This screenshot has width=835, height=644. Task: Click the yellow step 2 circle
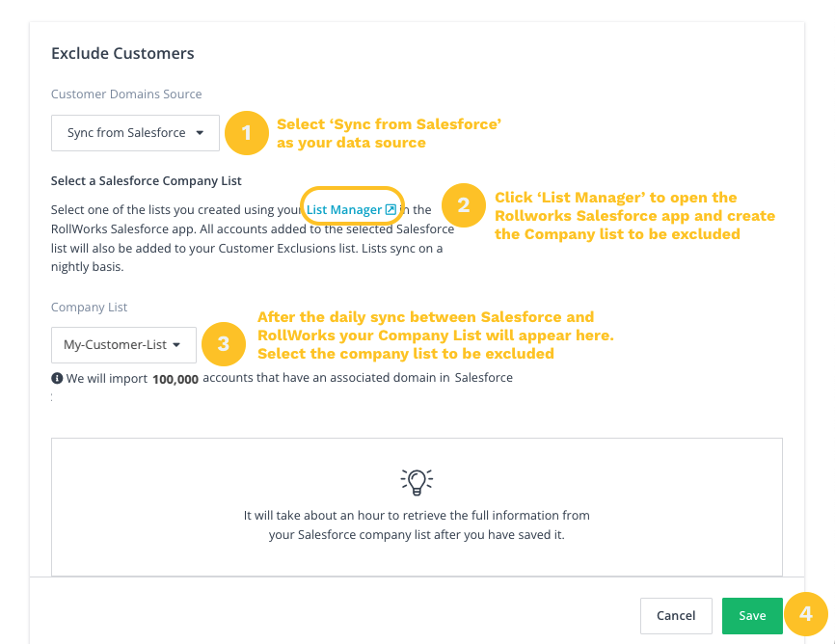pyautogui.click(x=464, y=205)
